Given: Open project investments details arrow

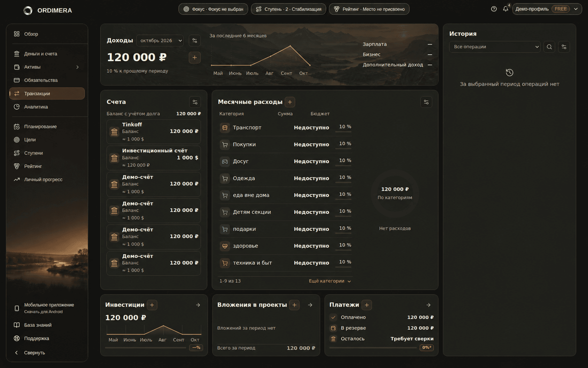Looking at the screenshot, I should coord(310,305).
